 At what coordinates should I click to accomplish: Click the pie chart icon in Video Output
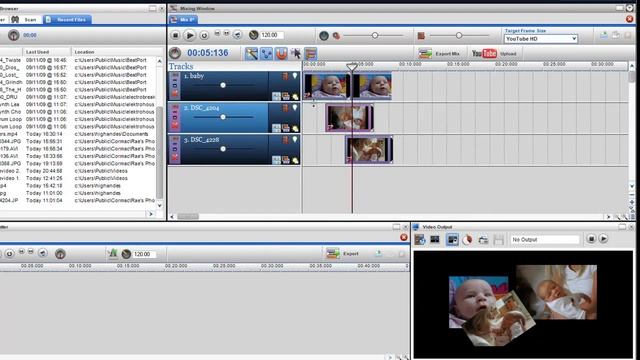[467, 240]
